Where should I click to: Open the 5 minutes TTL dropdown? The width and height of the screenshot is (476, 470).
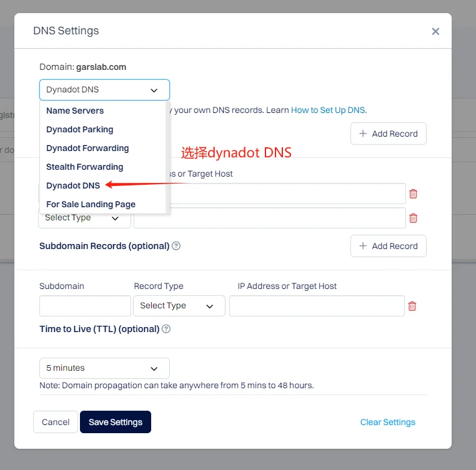(x=104, y=368)
